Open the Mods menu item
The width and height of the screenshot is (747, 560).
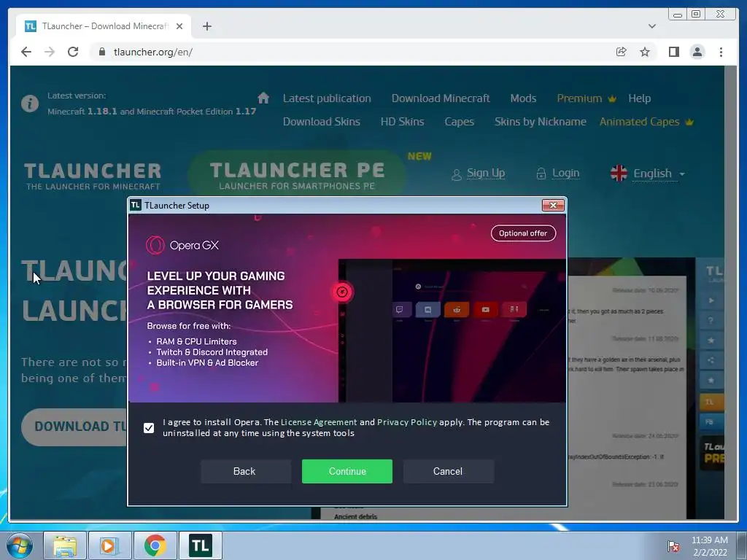[523, 98]
